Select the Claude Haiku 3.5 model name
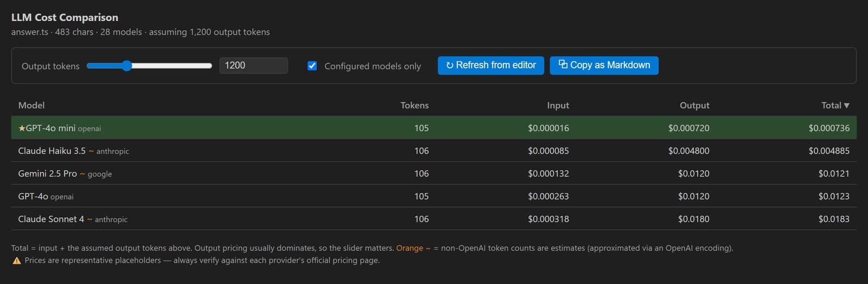The image size is (868, 284). (52, 151)
